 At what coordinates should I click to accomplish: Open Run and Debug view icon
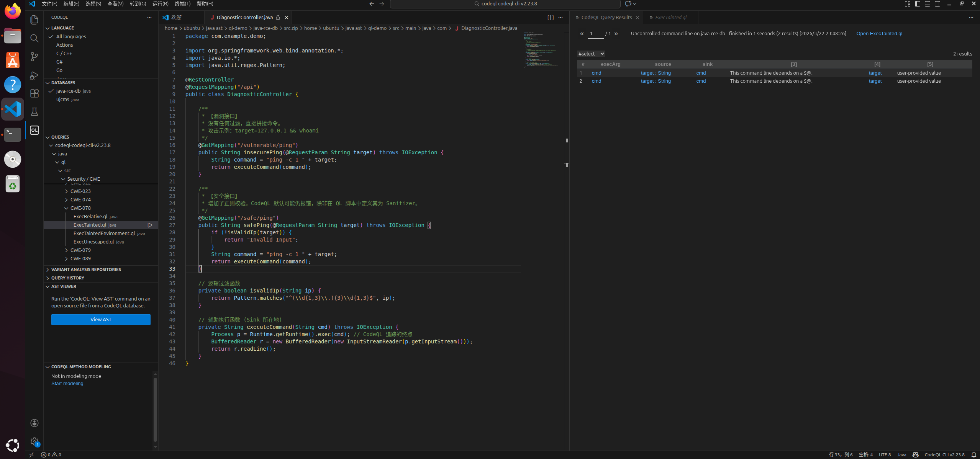pos(34,75)
